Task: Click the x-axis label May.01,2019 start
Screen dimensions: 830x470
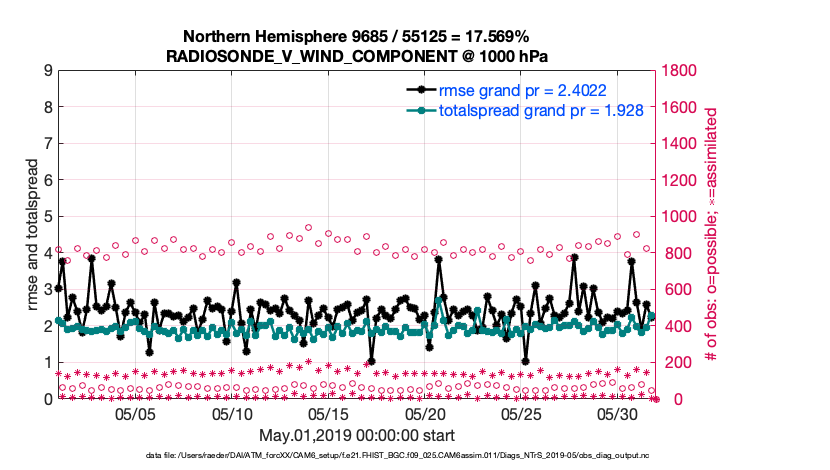Action: pos(356,435)
